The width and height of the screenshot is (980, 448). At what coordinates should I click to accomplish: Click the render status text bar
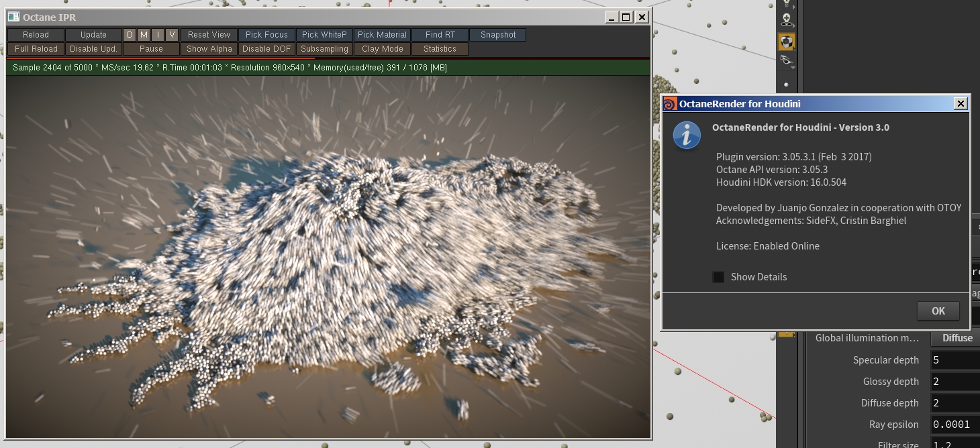(x=328, y=68)
